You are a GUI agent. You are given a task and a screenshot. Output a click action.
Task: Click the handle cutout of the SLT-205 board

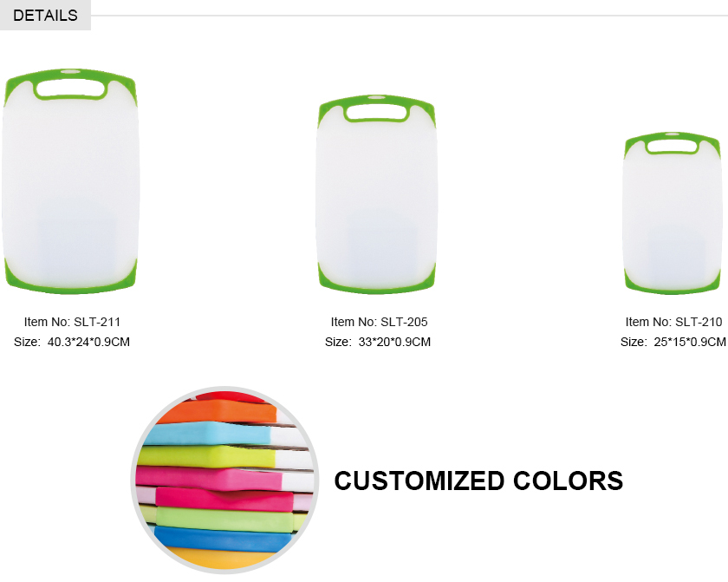pos(376,113)
